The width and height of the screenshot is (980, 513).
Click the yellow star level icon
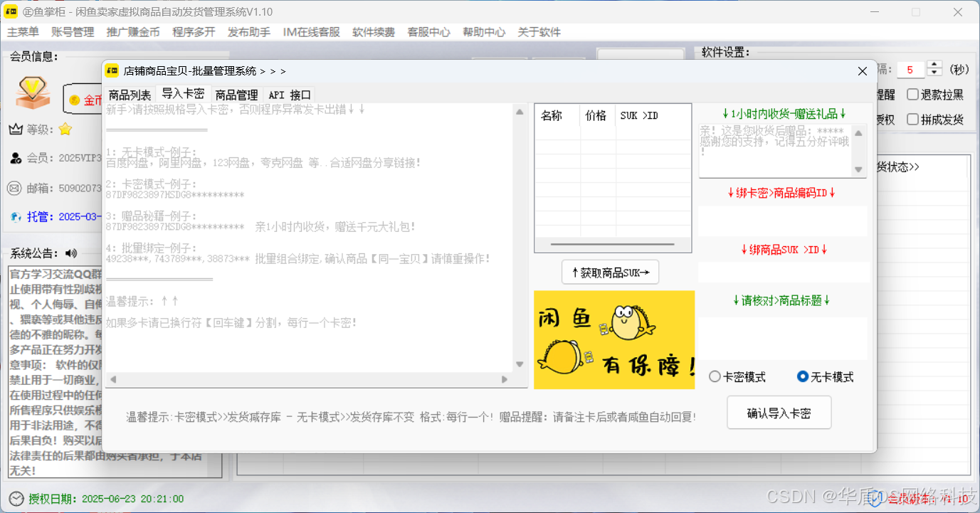point(65,129)
